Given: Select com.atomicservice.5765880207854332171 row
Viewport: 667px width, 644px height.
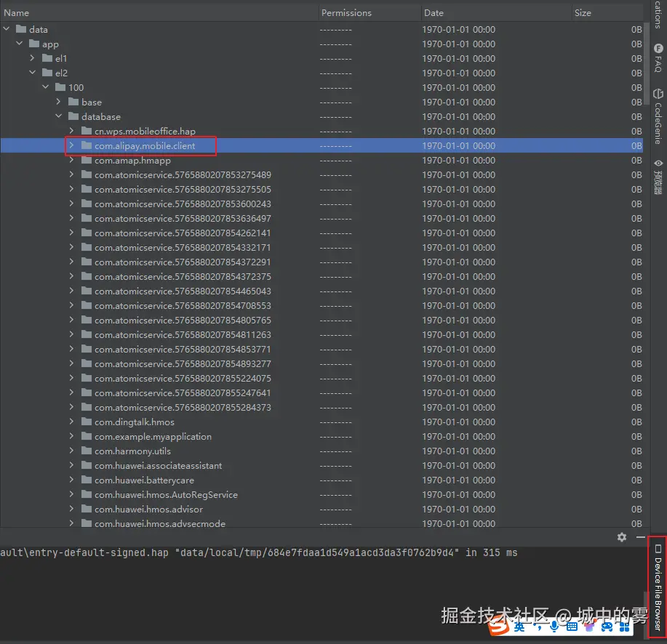Looking at the screenshot, I should 321,247.
